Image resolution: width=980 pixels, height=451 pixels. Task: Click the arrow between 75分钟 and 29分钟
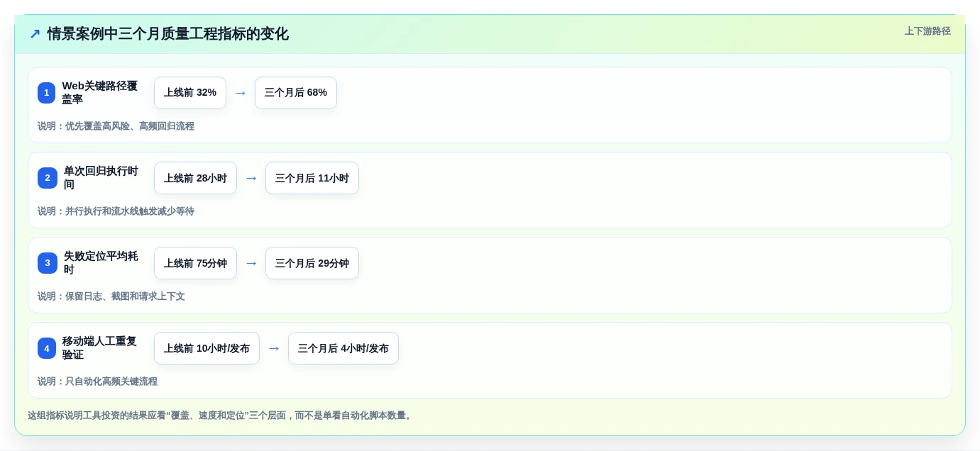[x=251, y=263]
